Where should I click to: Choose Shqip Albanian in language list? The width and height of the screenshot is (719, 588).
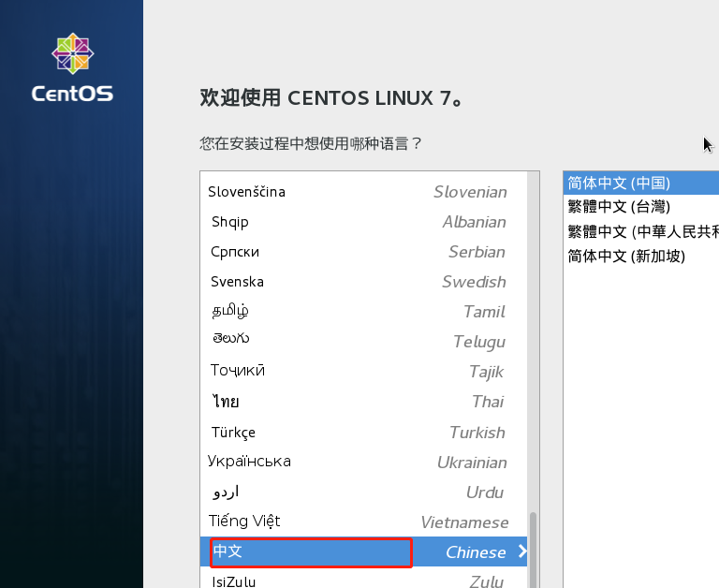pyautogui.click(x=363, y=222)
